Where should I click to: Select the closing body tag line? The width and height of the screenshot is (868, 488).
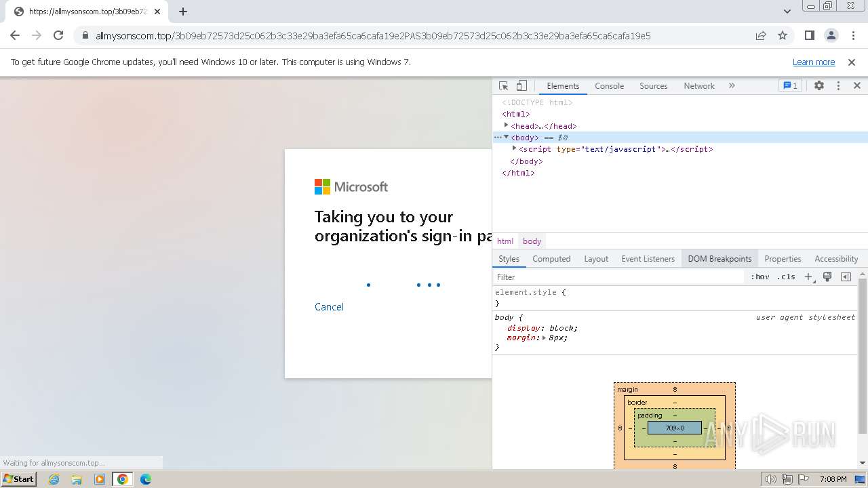(526, 161)
